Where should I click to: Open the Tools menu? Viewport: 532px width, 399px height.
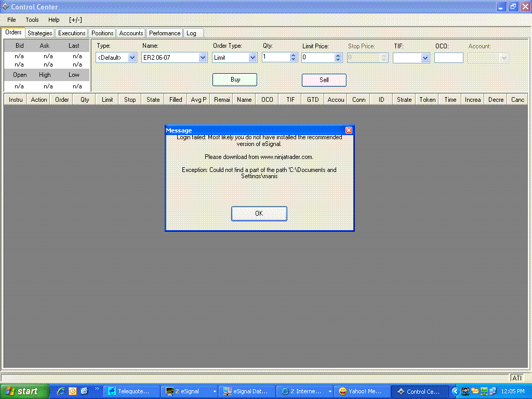[32, 20]
